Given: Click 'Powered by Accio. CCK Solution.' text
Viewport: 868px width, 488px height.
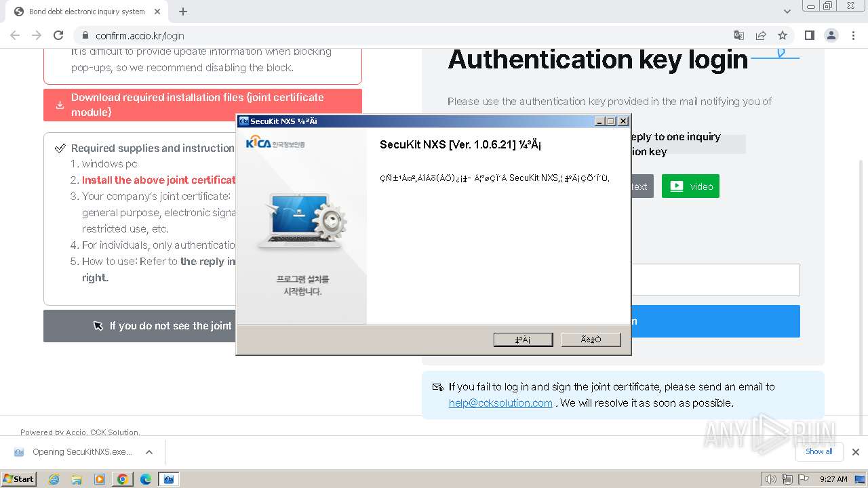Looking at the screenshot, I should click(x=80, y=432).
